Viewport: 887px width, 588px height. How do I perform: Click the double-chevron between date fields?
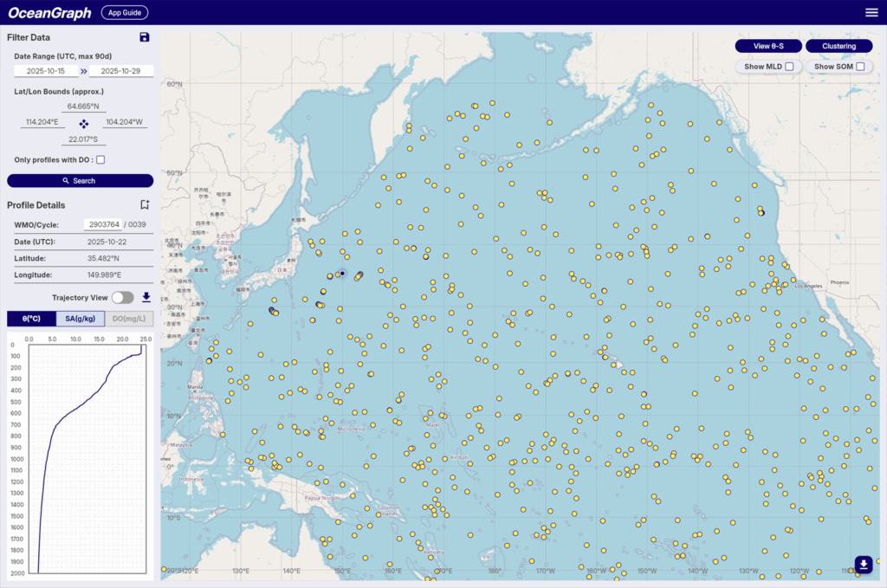pos(84,71)
